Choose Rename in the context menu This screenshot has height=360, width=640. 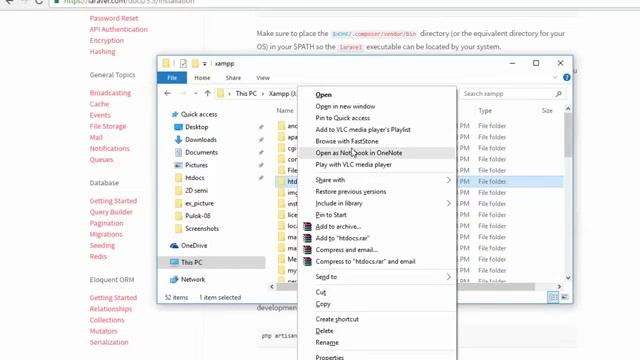point(327,342)
